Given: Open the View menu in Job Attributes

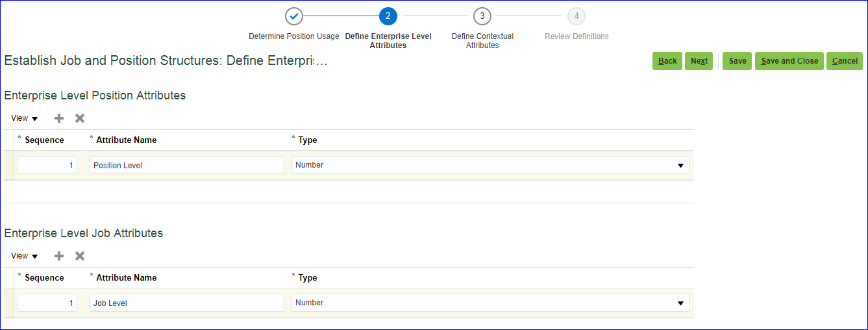Looking at the screenshot, I should pyautogui.click(x=24, y=256).
